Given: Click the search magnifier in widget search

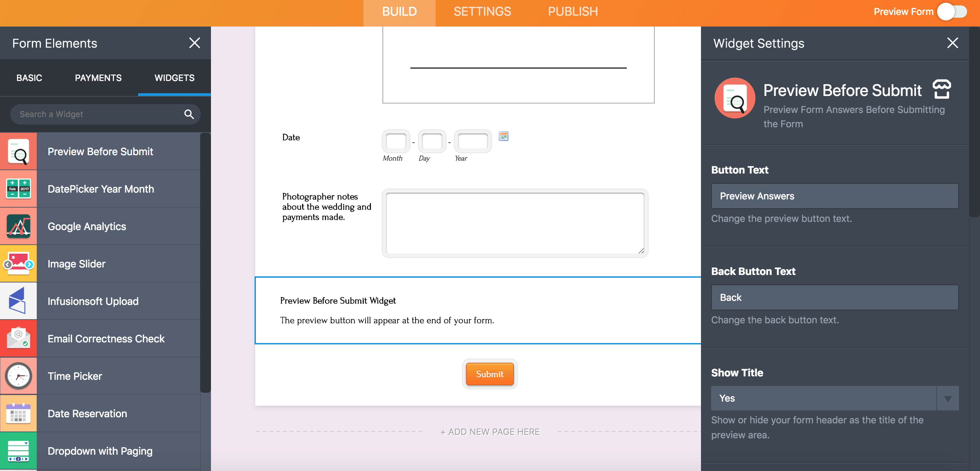Looking at the screenshot, I should point(189,114).
